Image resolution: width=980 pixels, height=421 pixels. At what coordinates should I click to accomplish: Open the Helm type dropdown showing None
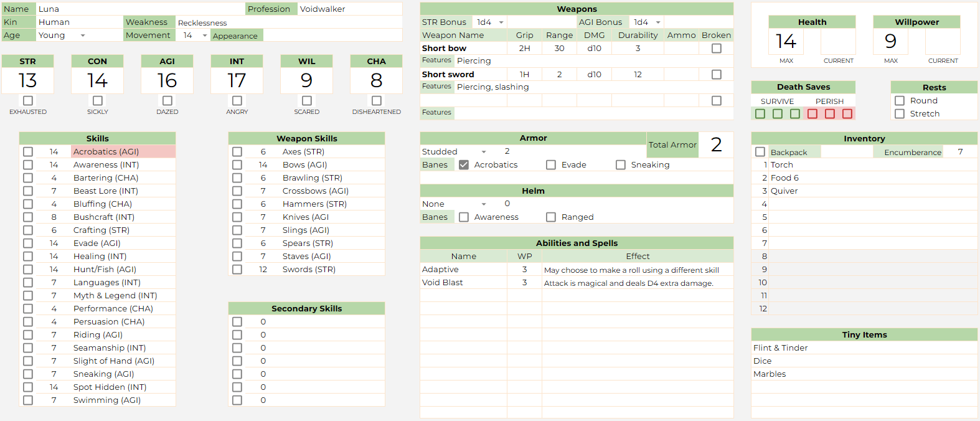[x=484, y=204]
